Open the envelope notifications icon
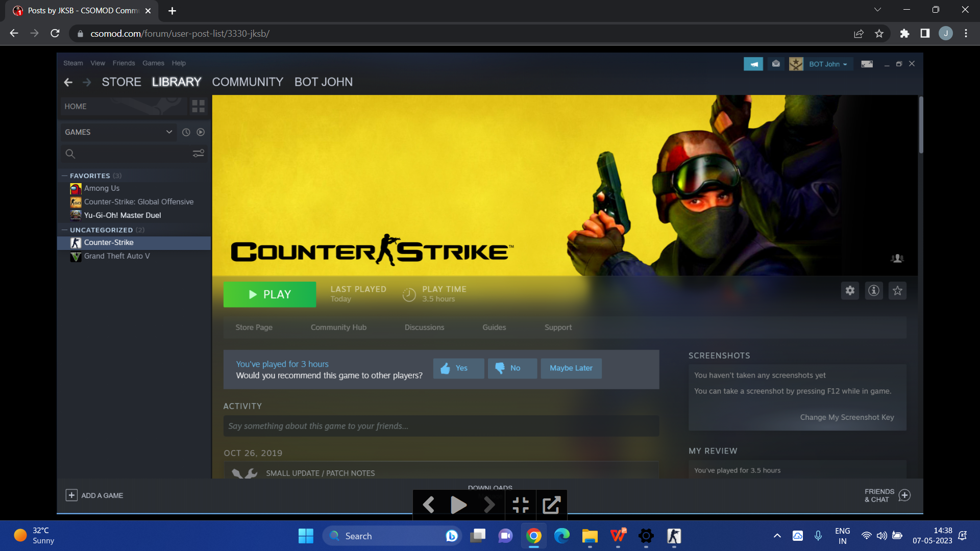The height and width of the screenshot is (551, 980). [x=776, y=64]
